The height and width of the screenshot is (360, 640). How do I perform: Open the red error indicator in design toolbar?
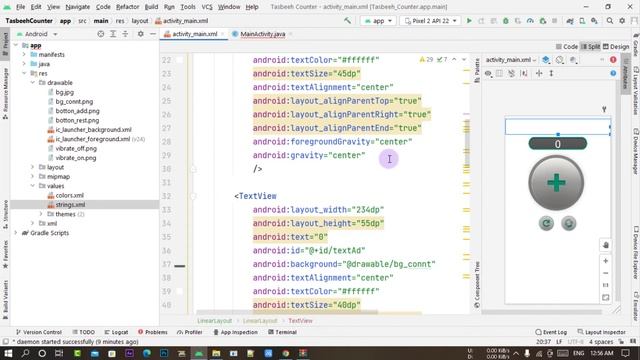(613, 60)
